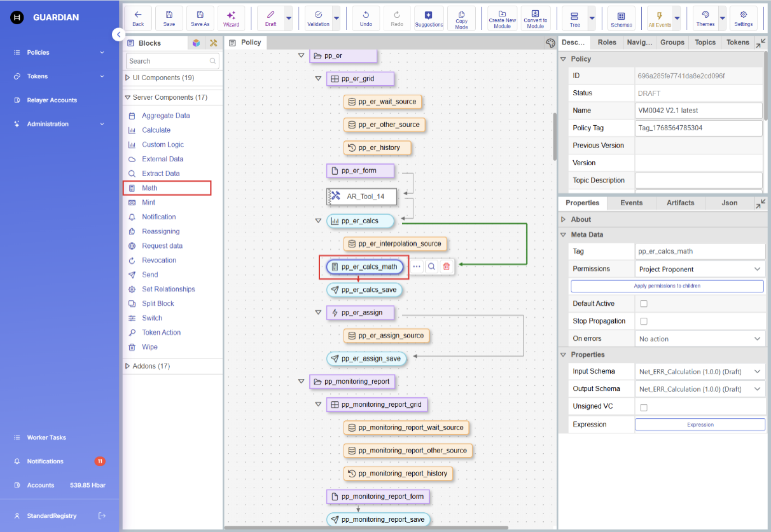This screenshot has width=771, height=532.
Task: Delete pp_er_calcs_math using the red trash icon
Action: tap(447, 267)
